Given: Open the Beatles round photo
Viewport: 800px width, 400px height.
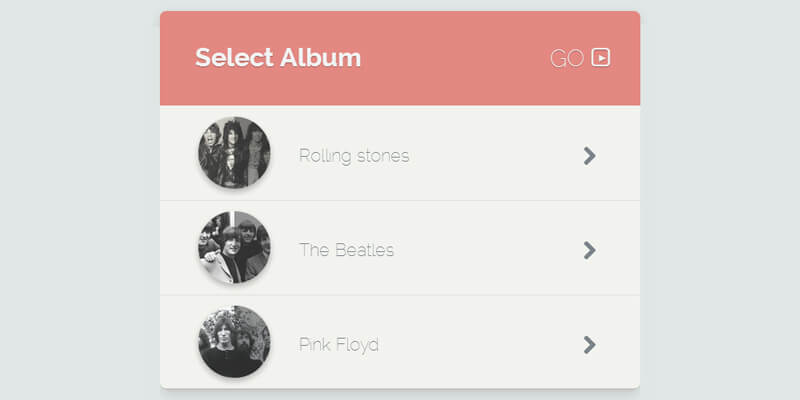Looking at the screenshot, I should pos(234,248).
